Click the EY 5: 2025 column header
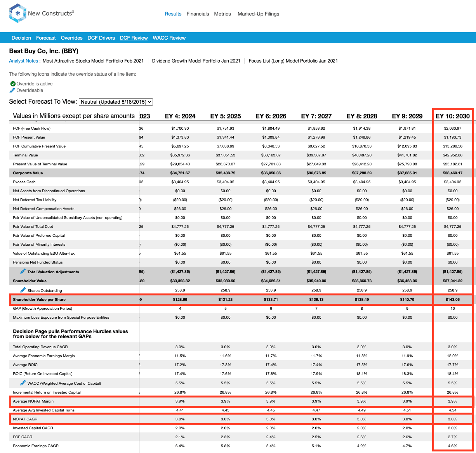Screen dimensions: 476x453 tap(226, 116)
